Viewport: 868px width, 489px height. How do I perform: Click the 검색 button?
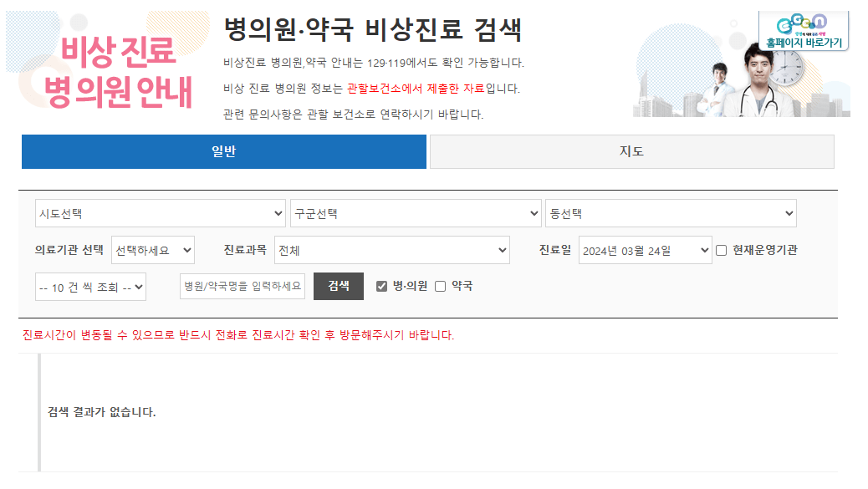click(x=339, y=286)
